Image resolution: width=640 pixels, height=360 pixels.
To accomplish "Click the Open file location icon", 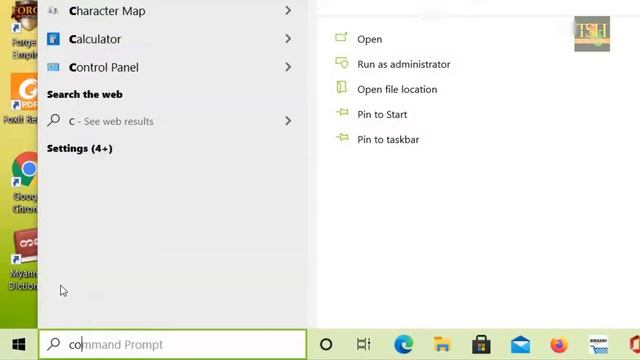I will [341, 87].
